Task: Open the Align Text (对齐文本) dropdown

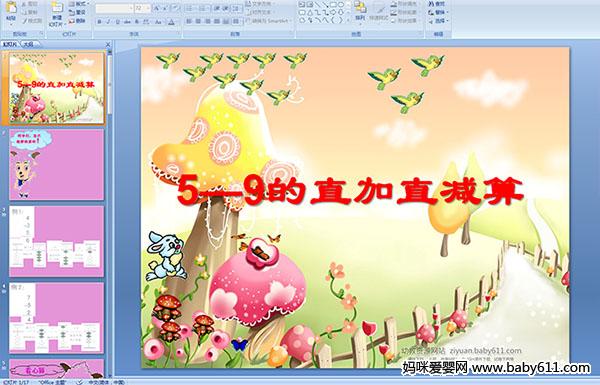Action: coord(260,12)
